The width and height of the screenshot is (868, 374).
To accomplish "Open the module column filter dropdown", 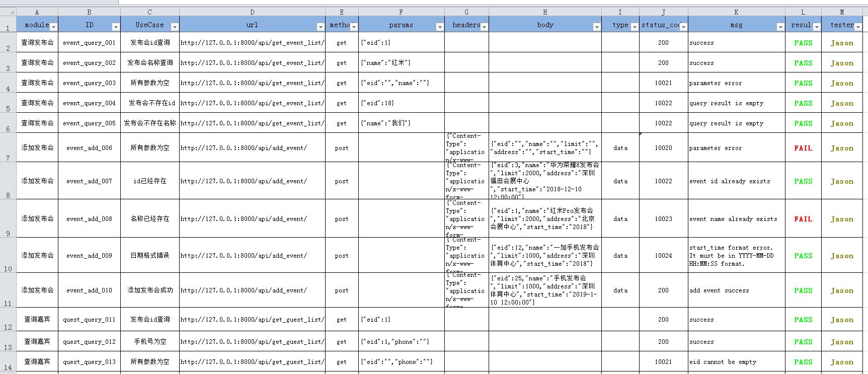I will tap(54, 27).
